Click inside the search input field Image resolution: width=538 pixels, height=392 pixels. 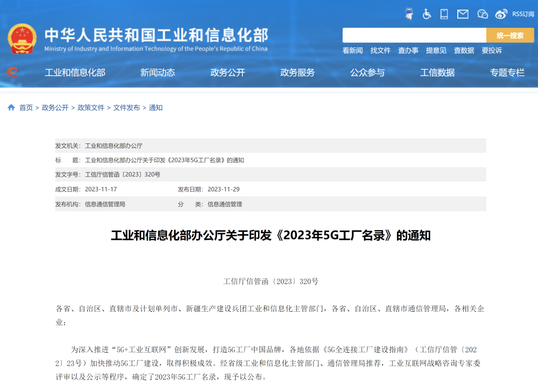coord(413,35)
